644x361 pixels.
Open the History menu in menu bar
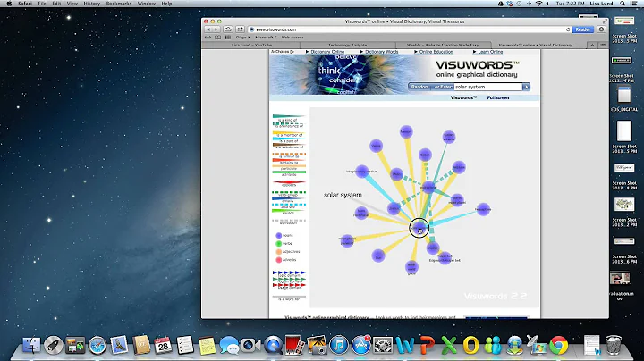pyautogui.click(x=91, y=4)
